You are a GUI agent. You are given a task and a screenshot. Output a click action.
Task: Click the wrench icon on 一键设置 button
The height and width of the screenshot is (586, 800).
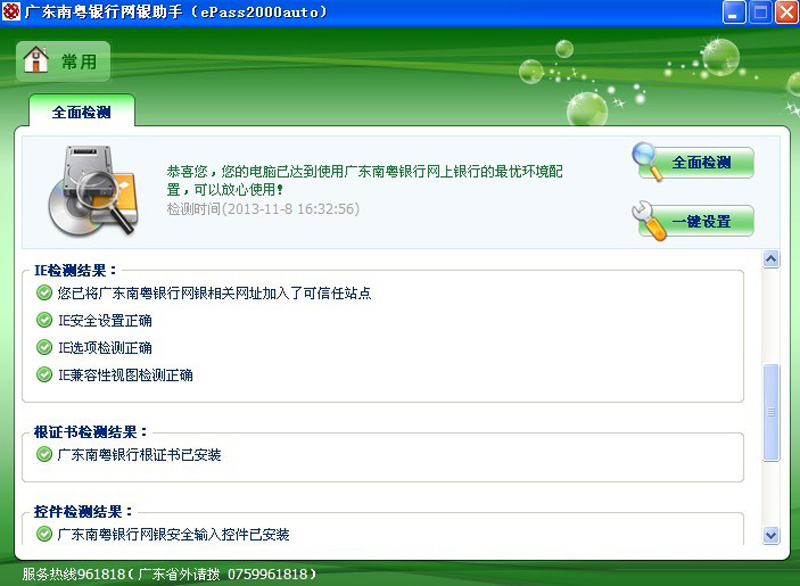pyautogui.click(x=648, y=220)
